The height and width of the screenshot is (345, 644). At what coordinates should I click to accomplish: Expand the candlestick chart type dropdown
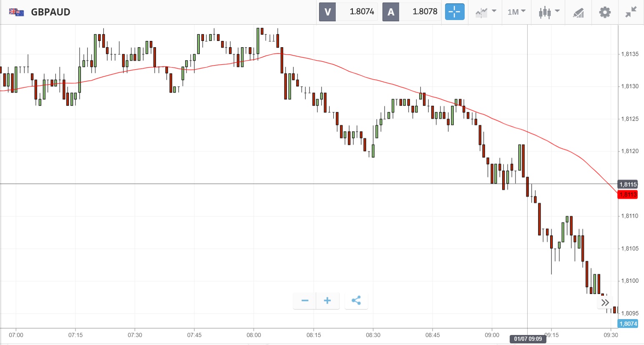(x=548, y=12)
